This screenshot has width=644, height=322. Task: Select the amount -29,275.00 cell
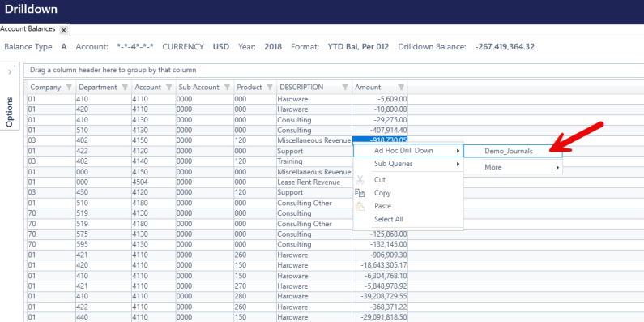coord(380,120)
